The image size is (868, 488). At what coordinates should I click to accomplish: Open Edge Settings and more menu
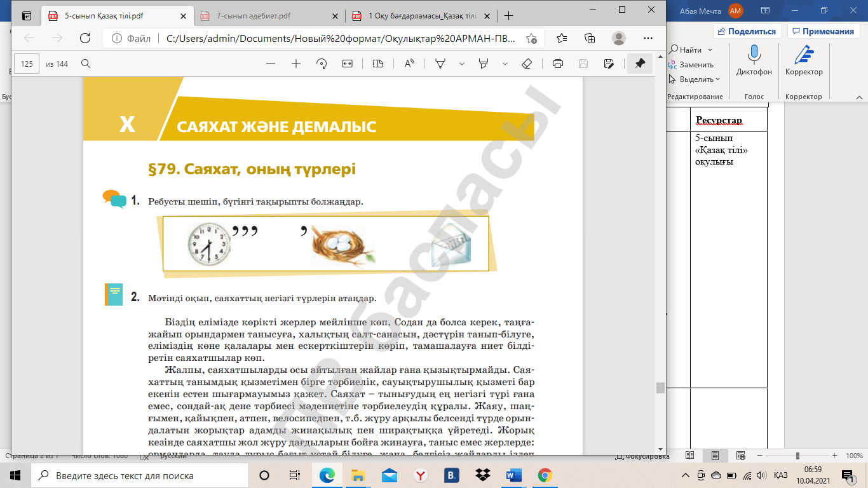tap(647, 38)
